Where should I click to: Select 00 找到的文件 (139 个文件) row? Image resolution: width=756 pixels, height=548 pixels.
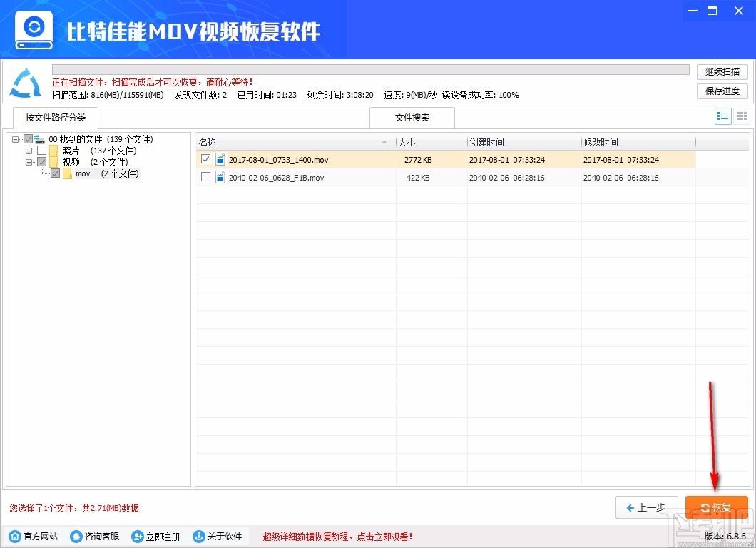101,139
